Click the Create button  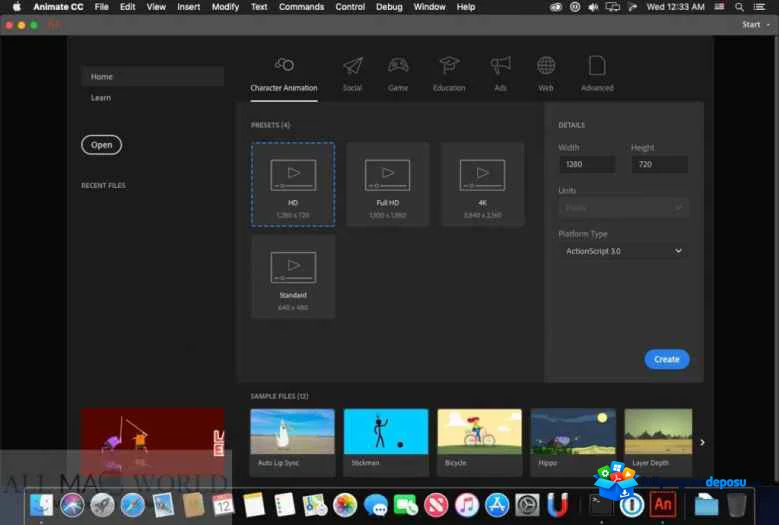pyautogui.click(x=667, y=359)
